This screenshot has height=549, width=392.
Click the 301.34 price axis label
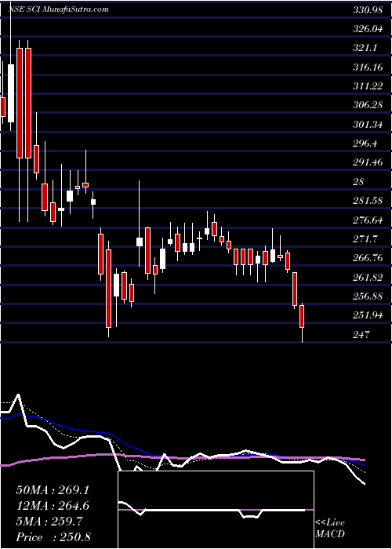[368, 125]
